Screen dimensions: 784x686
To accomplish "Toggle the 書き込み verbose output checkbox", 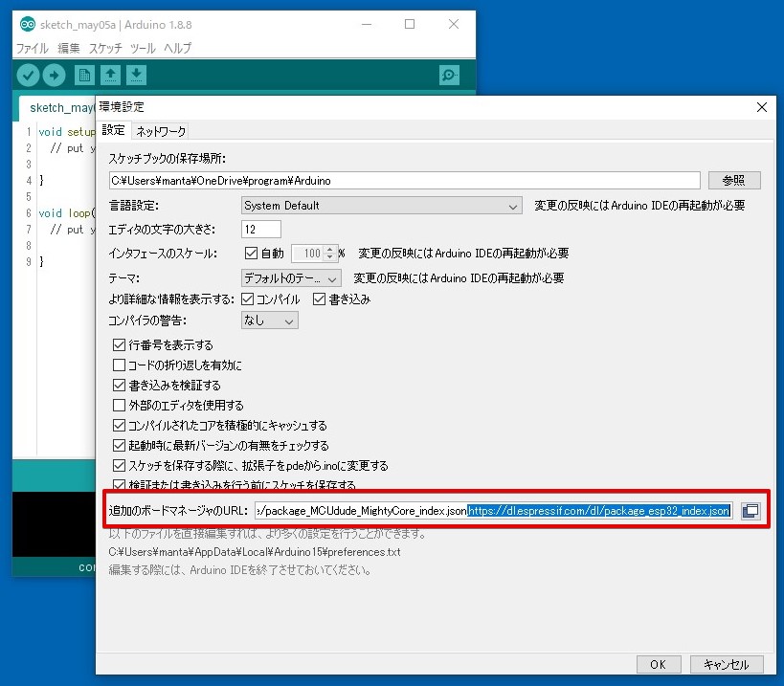I will click(x=319, y=299).
